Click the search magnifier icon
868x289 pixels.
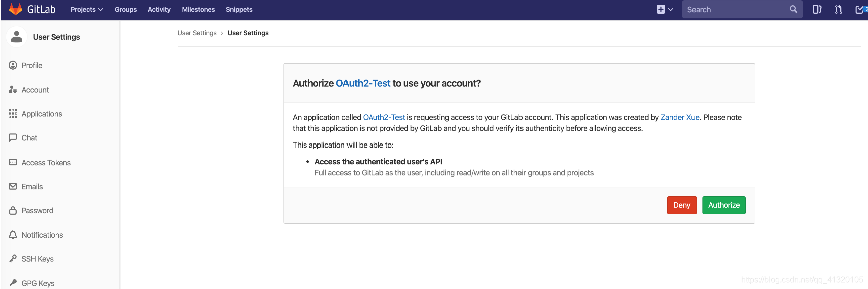(x=793, y=9)
